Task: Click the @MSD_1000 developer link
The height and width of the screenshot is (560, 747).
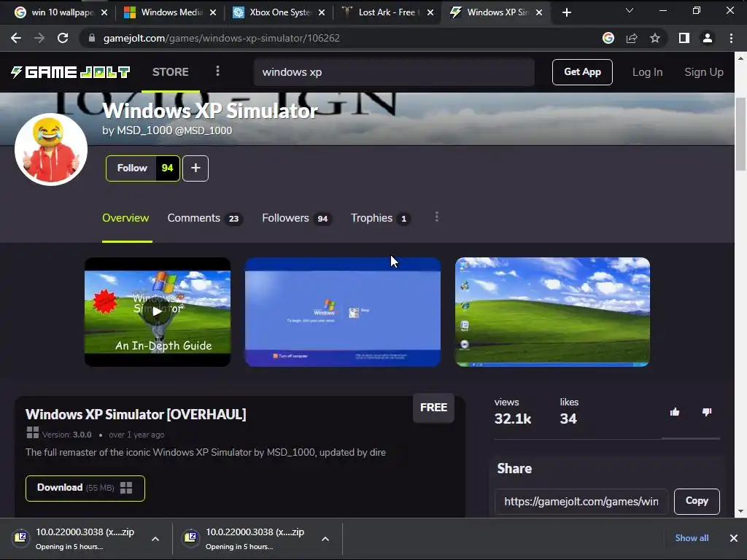Action: [204, 131]
